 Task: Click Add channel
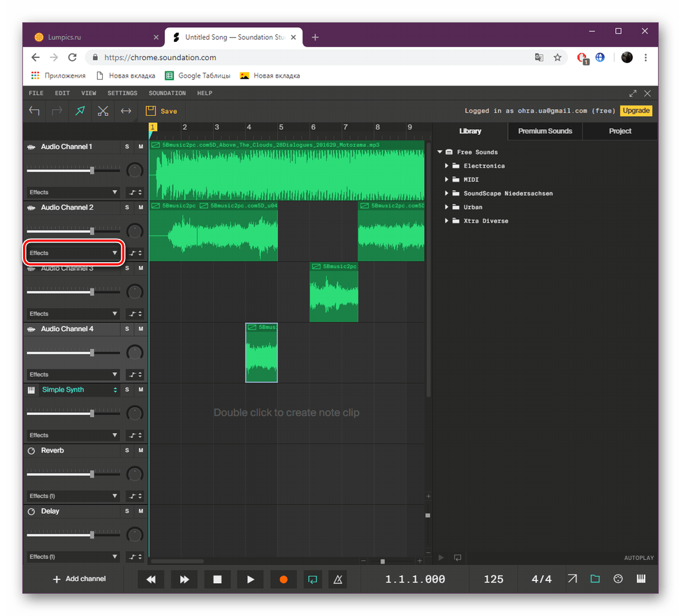(x=80, y=579)
